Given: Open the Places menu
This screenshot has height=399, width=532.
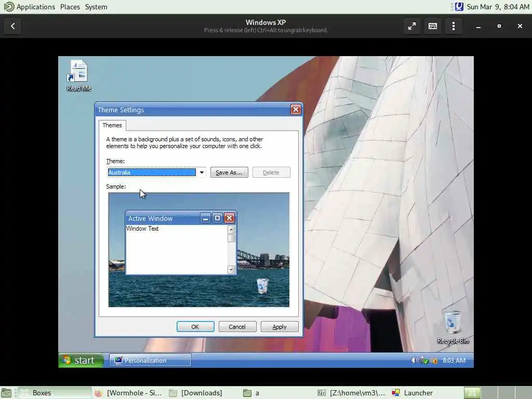Looking at the screenshot, I should 70,7.
